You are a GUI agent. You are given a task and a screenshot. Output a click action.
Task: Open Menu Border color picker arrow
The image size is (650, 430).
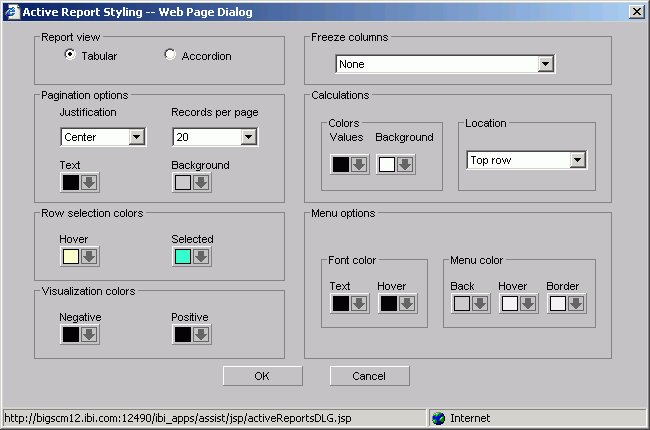tap(576, 303)
